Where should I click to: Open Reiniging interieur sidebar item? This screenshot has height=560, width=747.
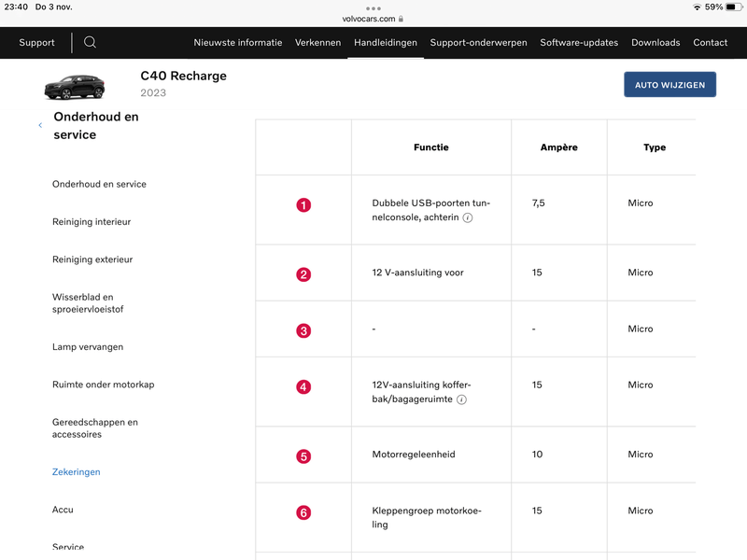pyautogui.click(x=92, y=222)
